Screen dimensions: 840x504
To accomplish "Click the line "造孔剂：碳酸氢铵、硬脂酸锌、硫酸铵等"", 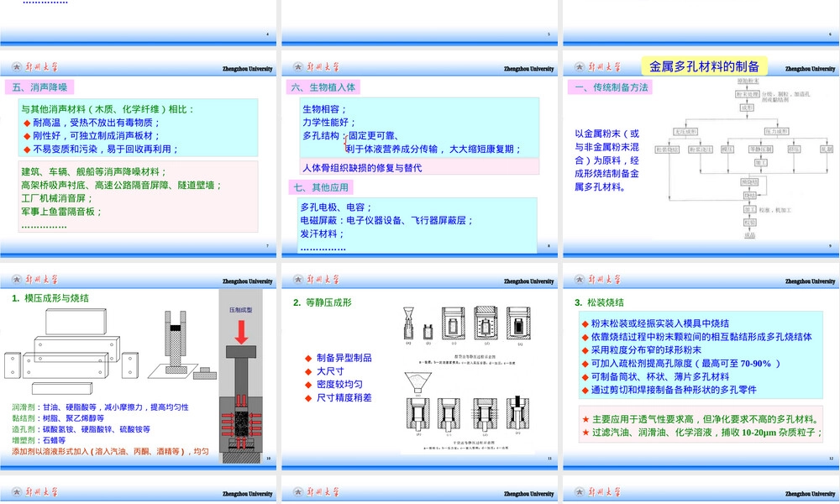I will point(81,429).
